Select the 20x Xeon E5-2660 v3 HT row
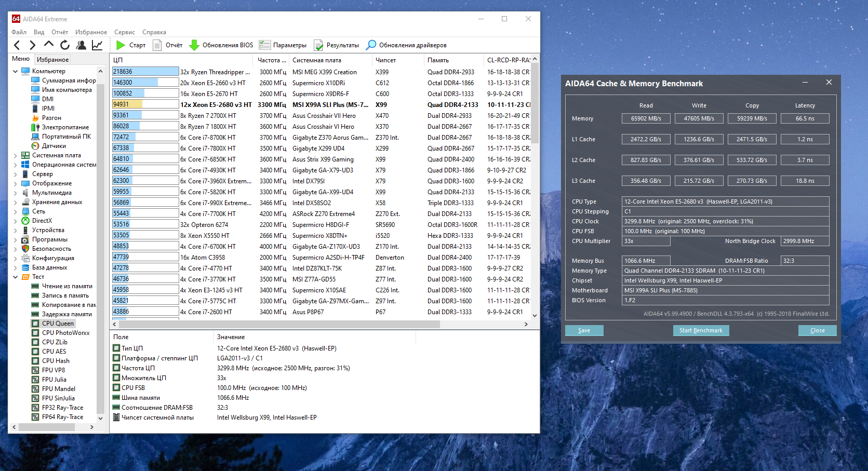The height and width of the screenshot is (471, 868). click(321, 83)
